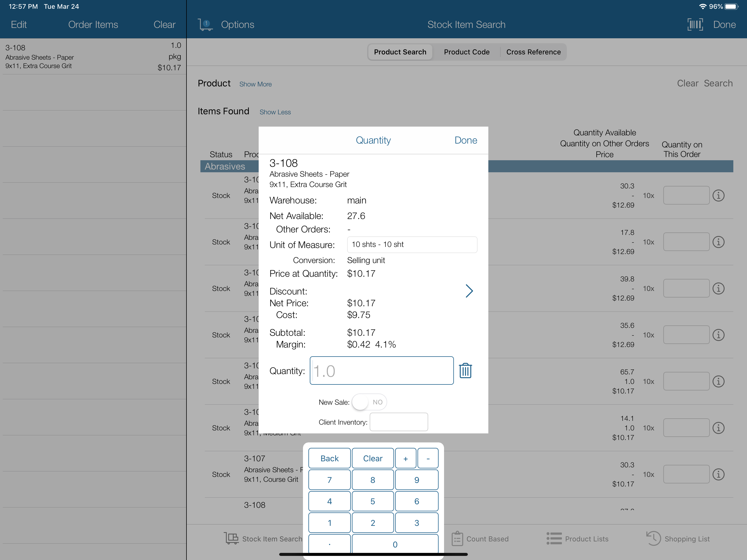This screenshot has width=747, height=560.
Task: Tap keypad digit 2
Action: point(372,523)
